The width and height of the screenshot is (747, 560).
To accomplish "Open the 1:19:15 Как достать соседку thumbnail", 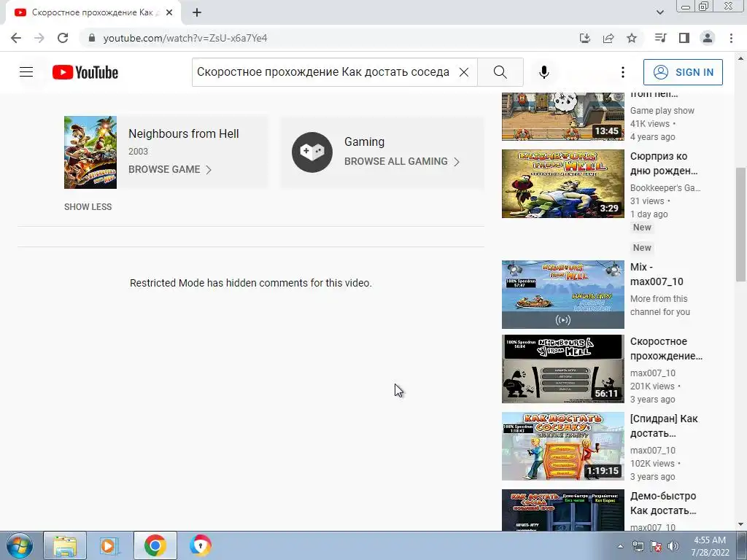I will pyautogui.click(x=562, y=446).
